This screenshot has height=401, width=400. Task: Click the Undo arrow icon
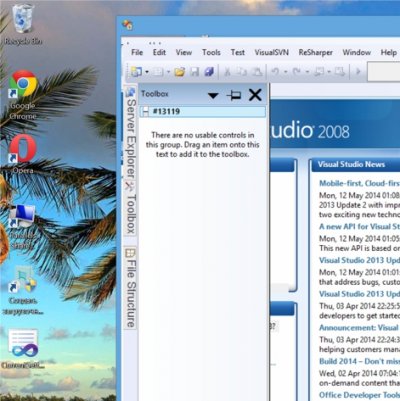(275, 72)
